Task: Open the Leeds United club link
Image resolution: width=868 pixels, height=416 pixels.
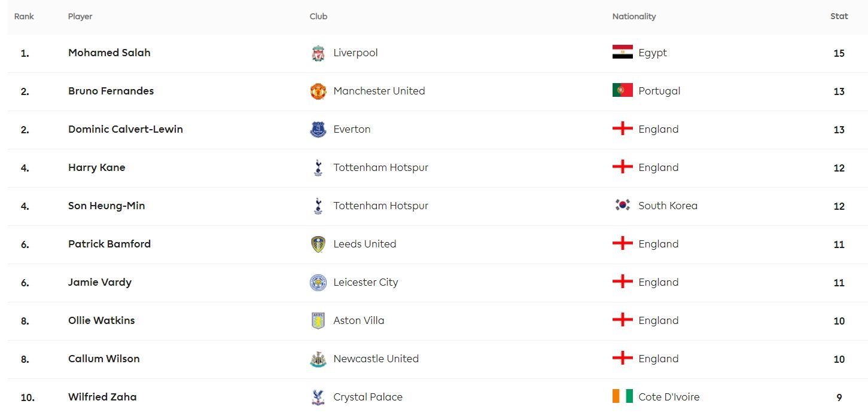Action: click(364, 244)
